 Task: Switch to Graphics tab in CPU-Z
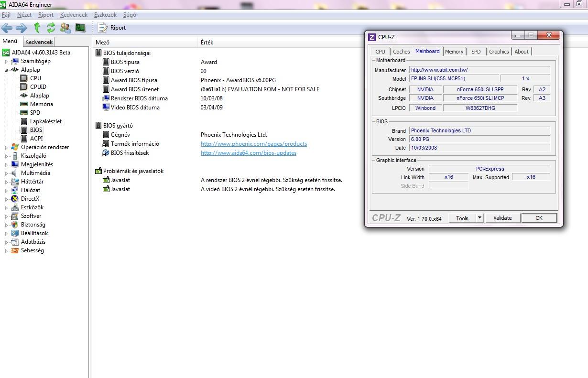tap(499, 52)
